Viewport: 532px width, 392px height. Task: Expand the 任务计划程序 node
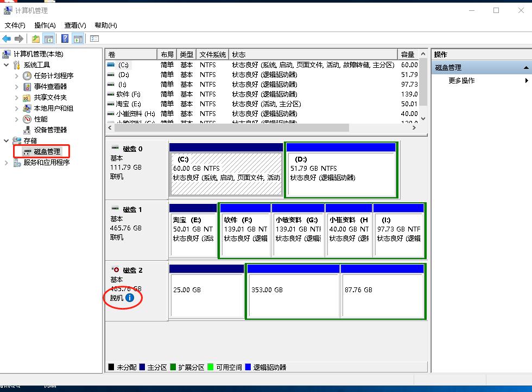click(17, 76)
